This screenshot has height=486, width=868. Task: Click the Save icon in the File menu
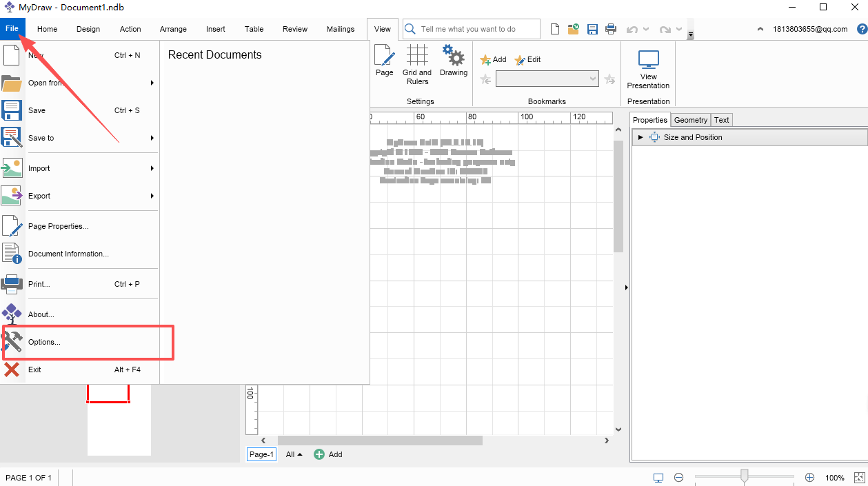pyautogui.click(x=12, y=110)
